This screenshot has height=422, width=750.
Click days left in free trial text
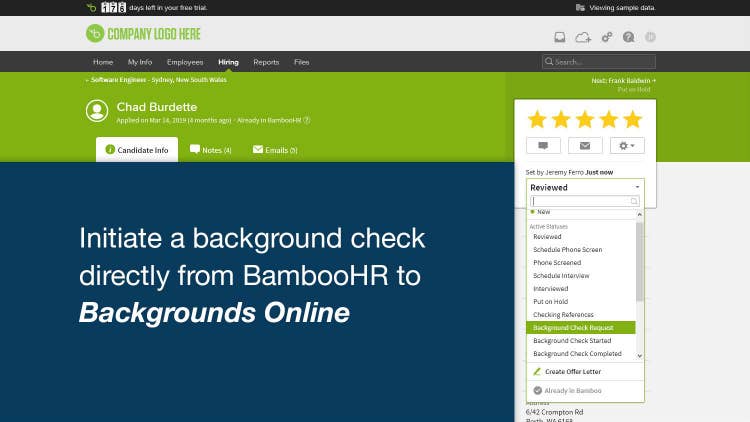[168, 8]
